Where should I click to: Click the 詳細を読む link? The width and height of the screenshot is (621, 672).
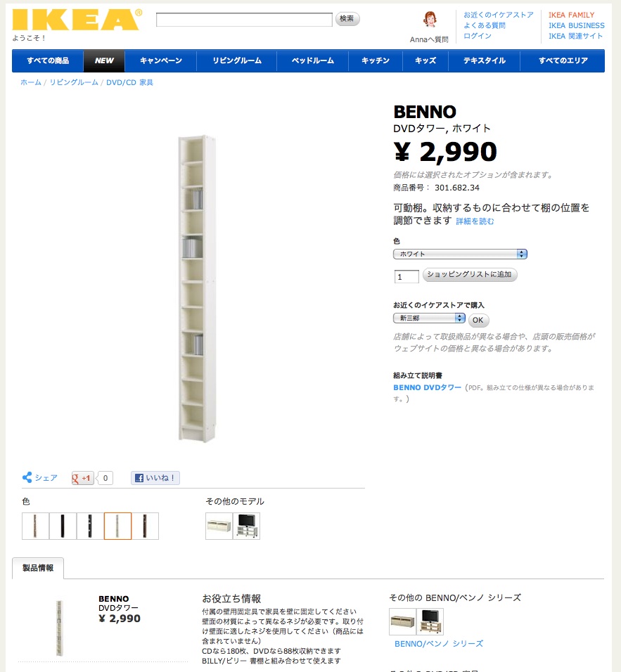pyautogui.click(x=475, y=221)
